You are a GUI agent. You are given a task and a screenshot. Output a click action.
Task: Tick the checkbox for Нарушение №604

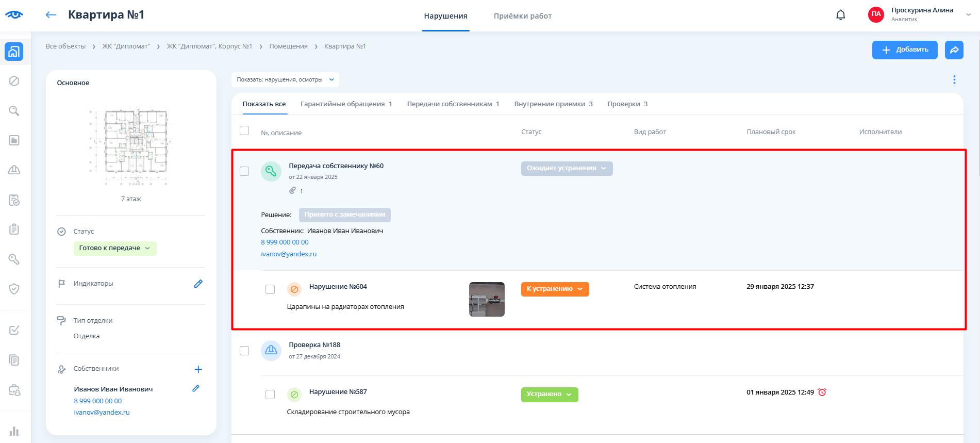pos(270,289)
